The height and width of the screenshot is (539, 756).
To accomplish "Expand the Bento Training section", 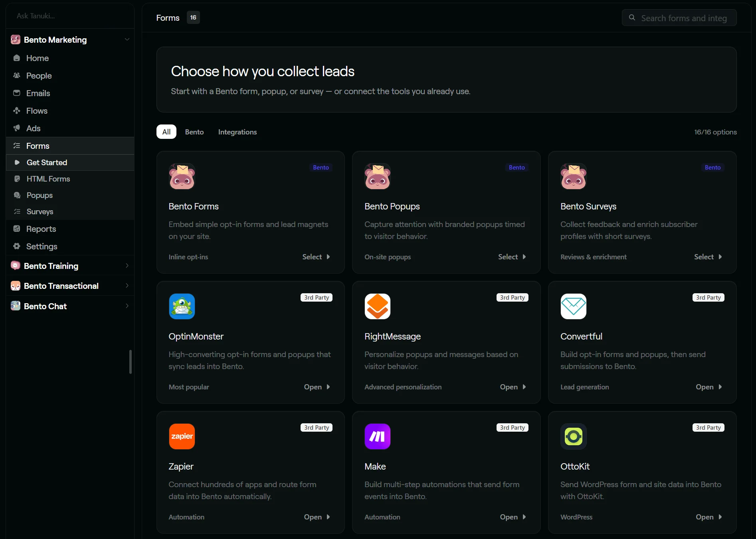I will coord(70,266).
